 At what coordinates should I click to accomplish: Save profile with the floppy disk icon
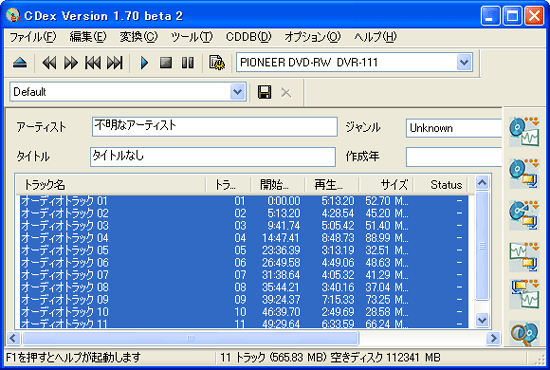[x=264, y=93]
